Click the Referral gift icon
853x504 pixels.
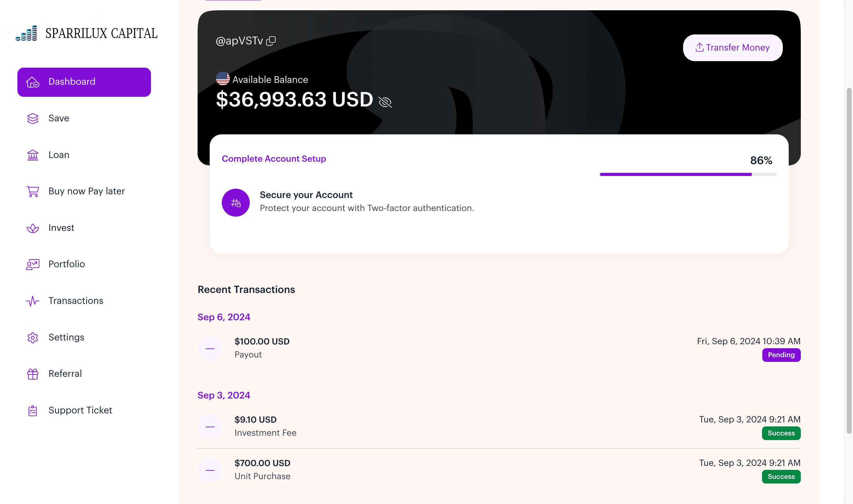[33, 374]
